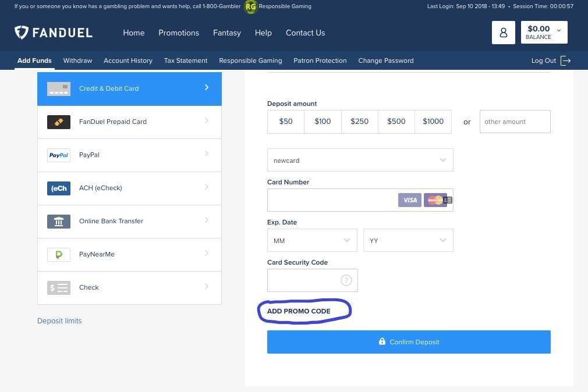Select the Online Bank Transfer method label

(111, 221)
